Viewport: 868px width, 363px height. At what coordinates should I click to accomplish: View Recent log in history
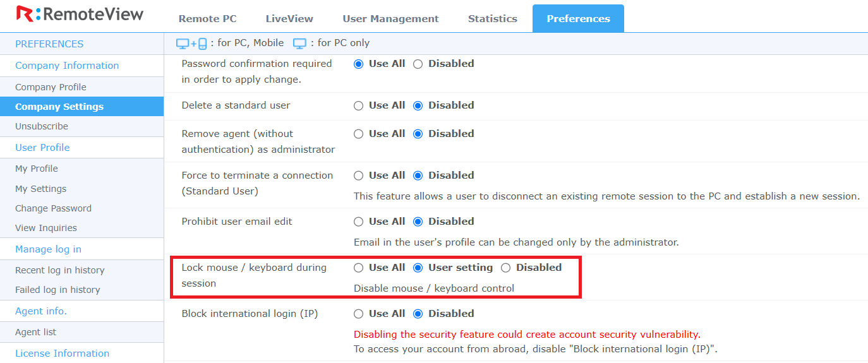pos(60,270)
